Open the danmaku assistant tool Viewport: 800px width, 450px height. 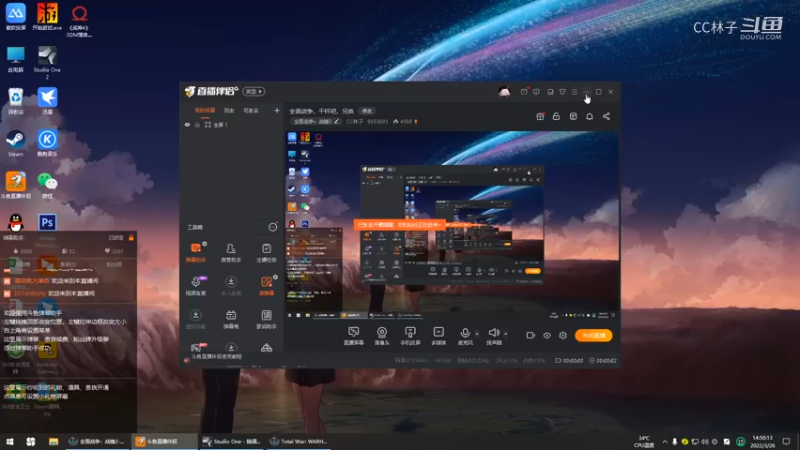pyautogui.click(x=195, y=252)
